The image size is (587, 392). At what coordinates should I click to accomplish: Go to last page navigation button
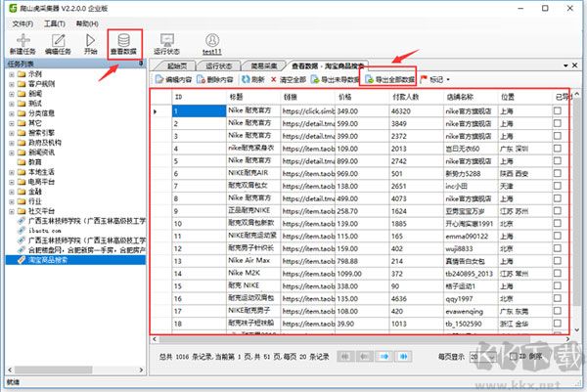403,357
